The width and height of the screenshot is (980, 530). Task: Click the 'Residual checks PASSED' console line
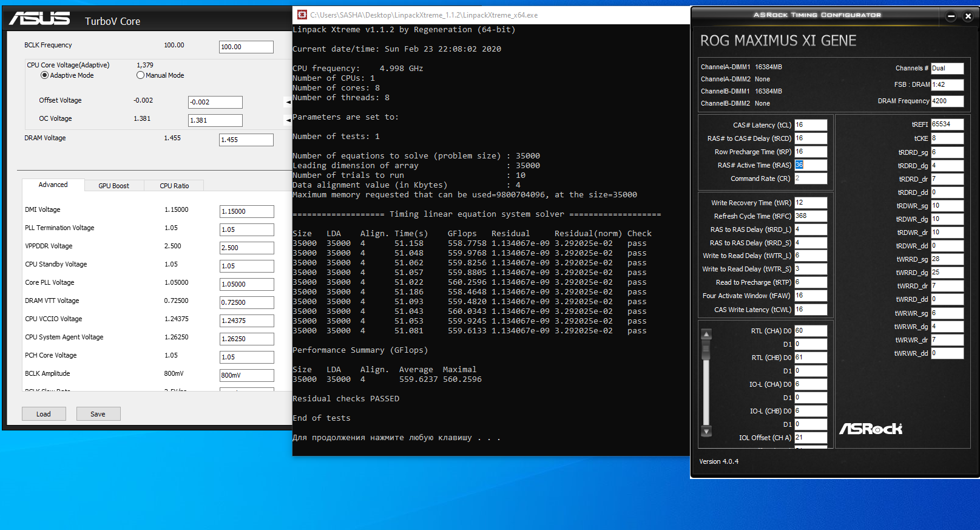coord(346,399)
